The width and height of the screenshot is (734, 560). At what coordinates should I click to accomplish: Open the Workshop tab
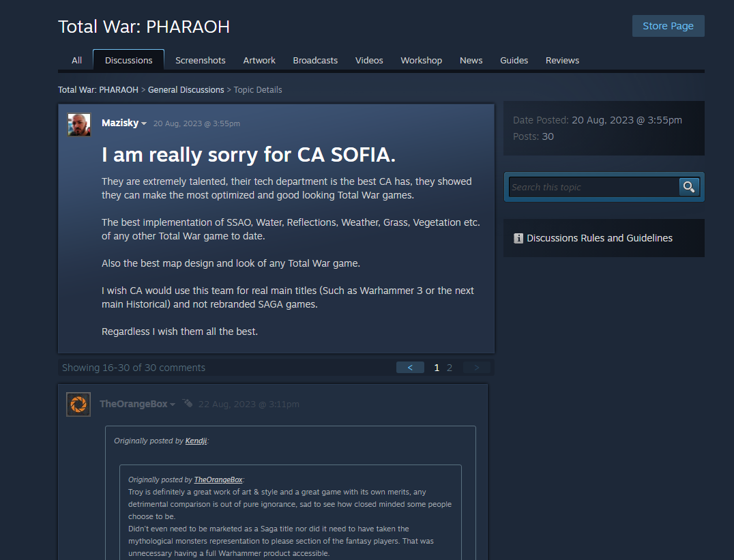[422, 61]
